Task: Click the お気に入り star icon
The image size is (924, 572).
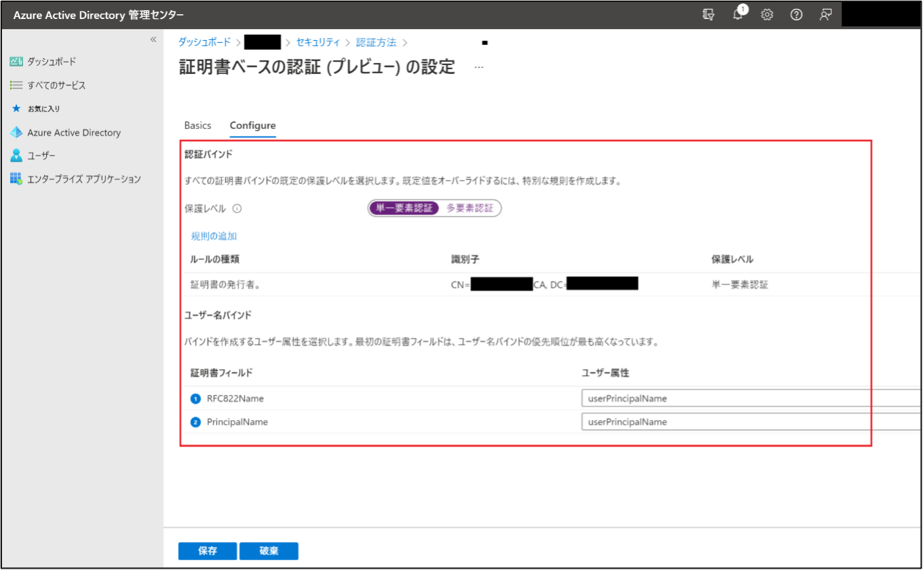Action: point(16,109)
